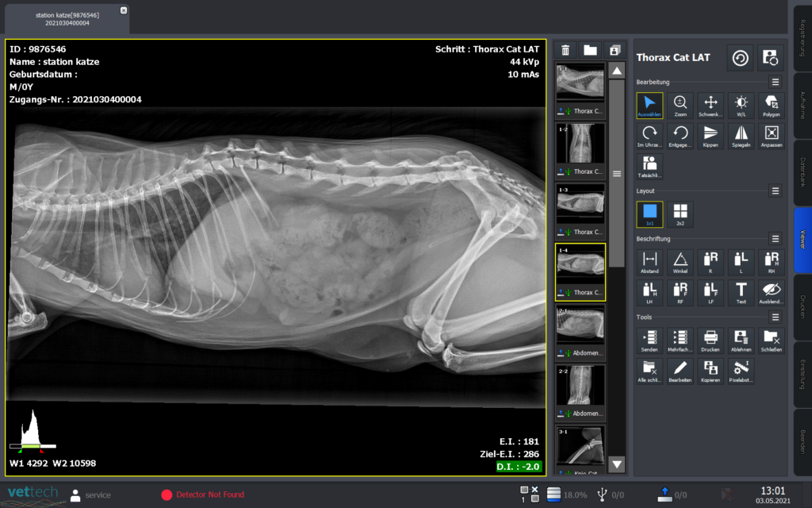Screen dimensions: 812x508
Task: Place the RF marker annotation
Action: [680, 293]
